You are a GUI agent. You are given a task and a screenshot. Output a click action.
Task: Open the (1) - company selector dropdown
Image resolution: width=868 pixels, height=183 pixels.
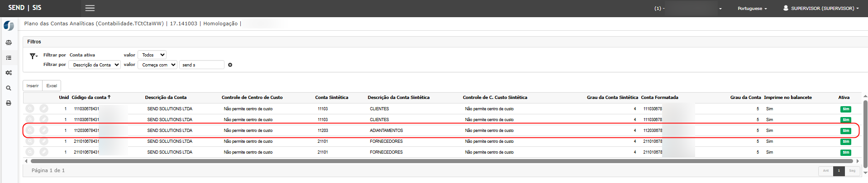point(688,9)
